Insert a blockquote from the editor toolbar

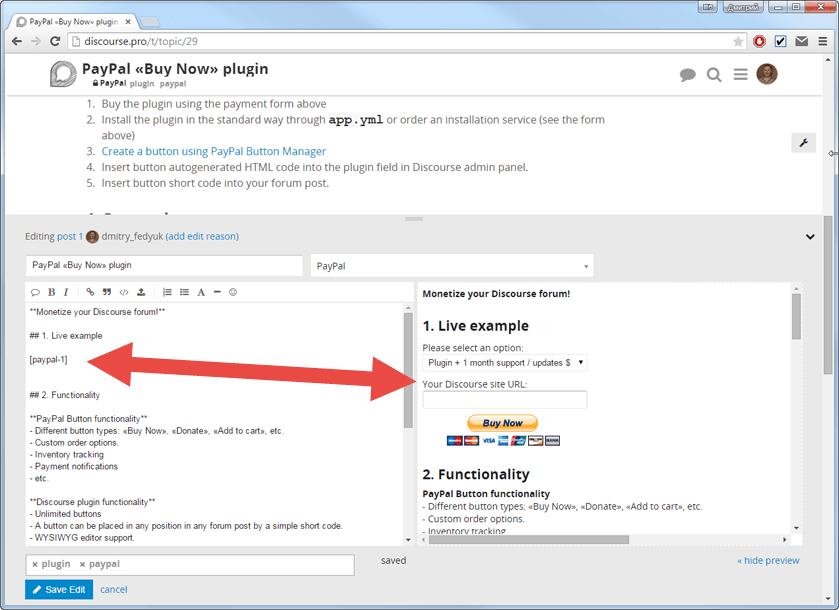pos(107,292)
